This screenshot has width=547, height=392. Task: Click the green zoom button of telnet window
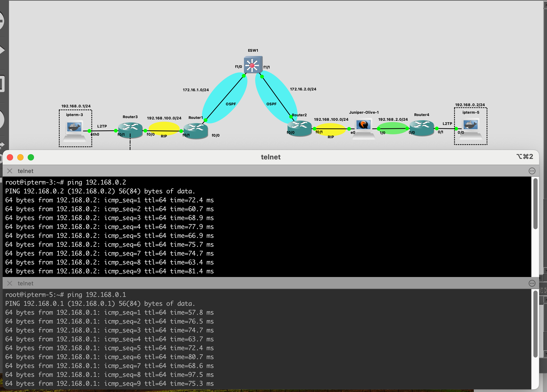(x=31, y=157)
